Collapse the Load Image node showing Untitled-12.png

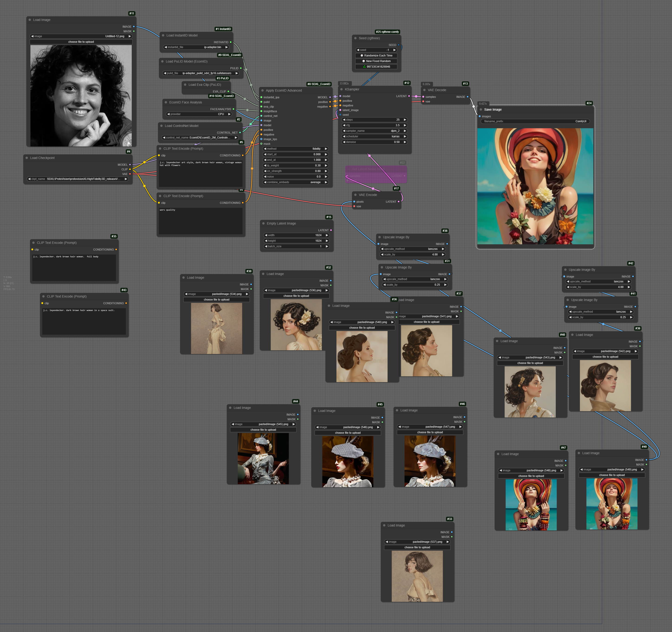pyautogui.click(x=30, y=20)
